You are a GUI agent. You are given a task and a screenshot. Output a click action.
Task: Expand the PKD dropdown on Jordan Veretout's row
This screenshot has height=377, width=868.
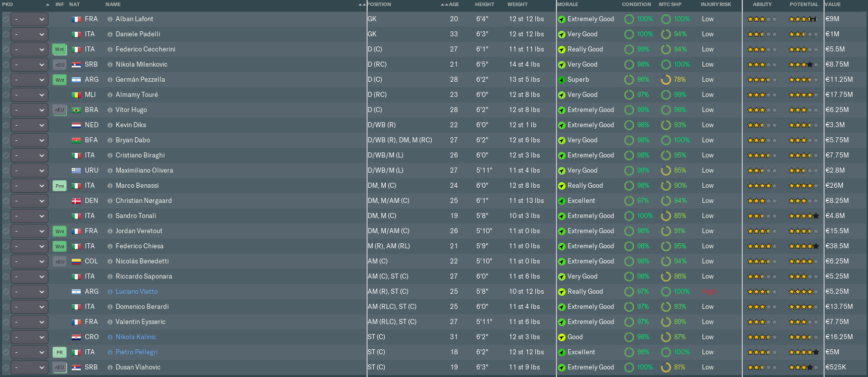[x=29, y=231]
